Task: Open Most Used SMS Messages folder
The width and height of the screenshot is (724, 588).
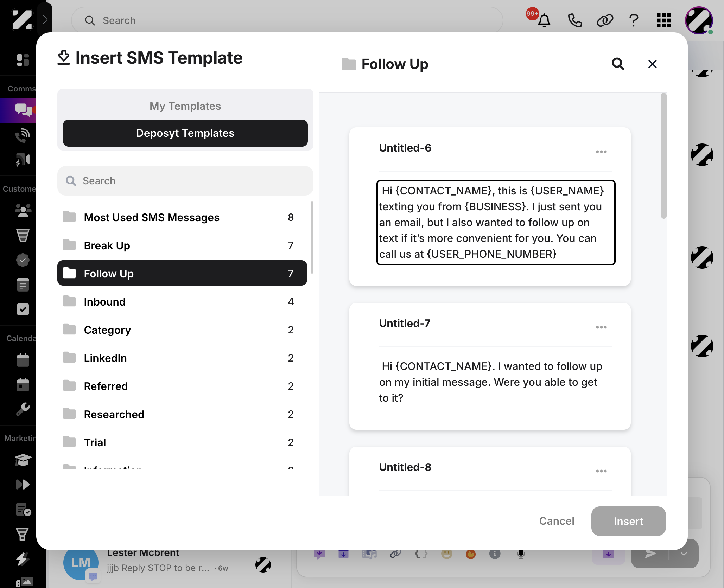Action: 182,217
